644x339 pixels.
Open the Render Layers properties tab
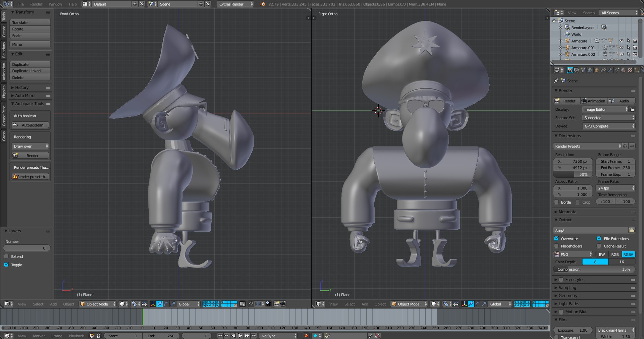tap(576, 70)
